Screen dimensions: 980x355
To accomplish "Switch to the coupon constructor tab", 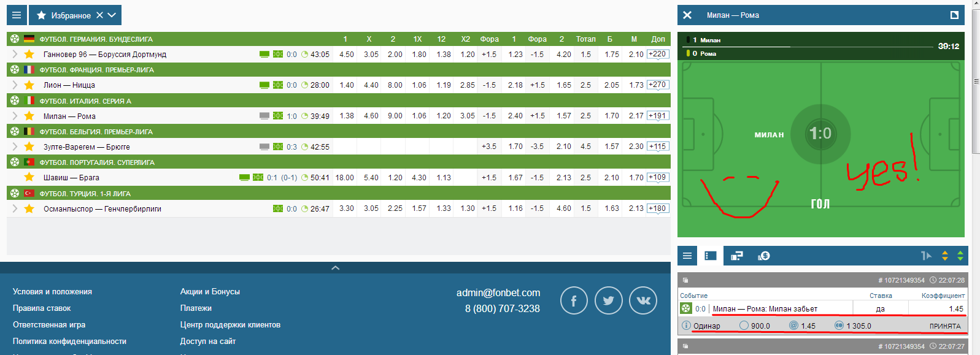I will [737, 256].
